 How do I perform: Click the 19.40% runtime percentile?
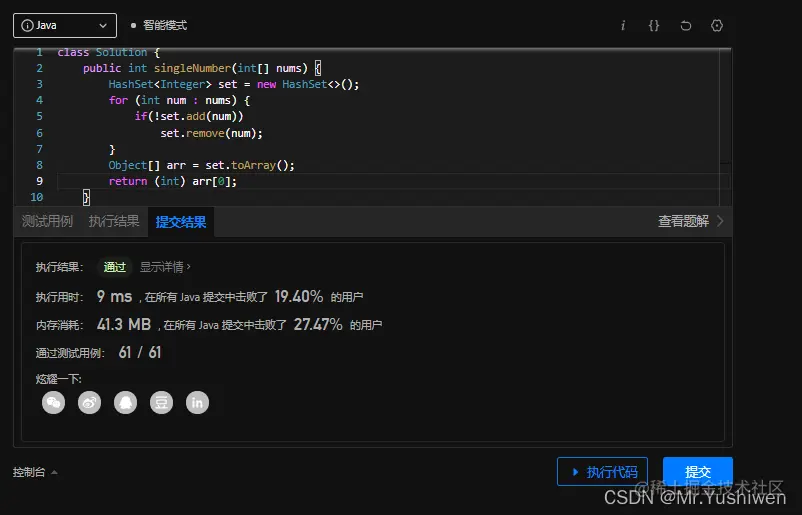pyautogui.click(x=299, y=297)
